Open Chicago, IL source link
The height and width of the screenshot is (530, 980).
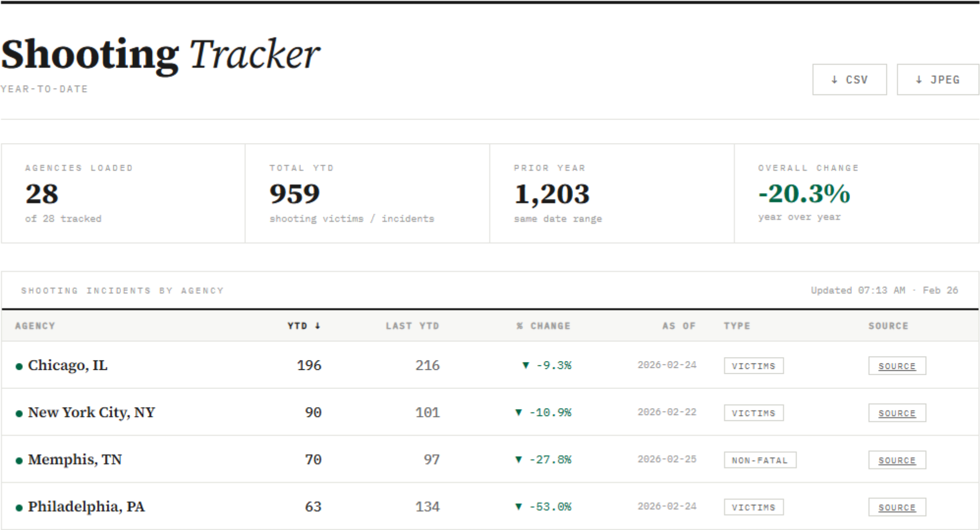[x=897, y=366]
